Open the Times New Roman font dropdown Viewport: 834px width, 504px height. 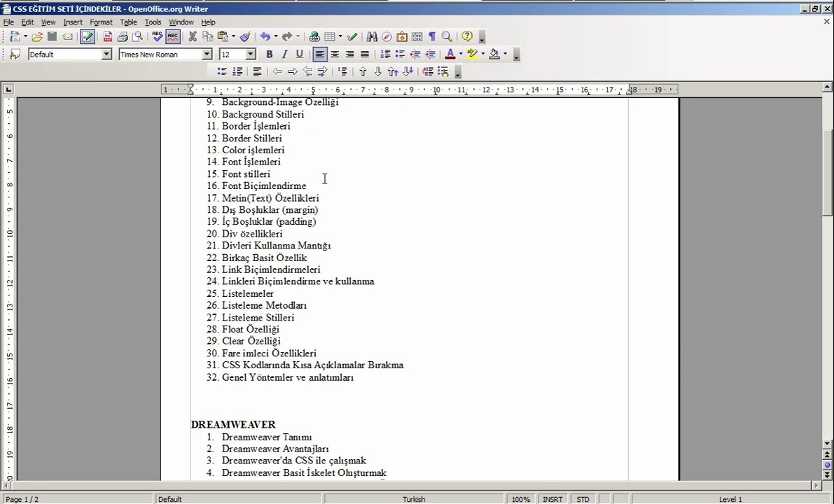[207, 54]
